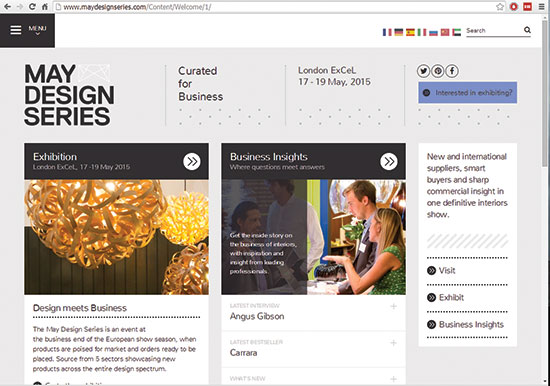Image resolution: width=550 pixels, height=386 pixels.
Task: Open the Pinterest social icon
Action: [x=438, y=71]
